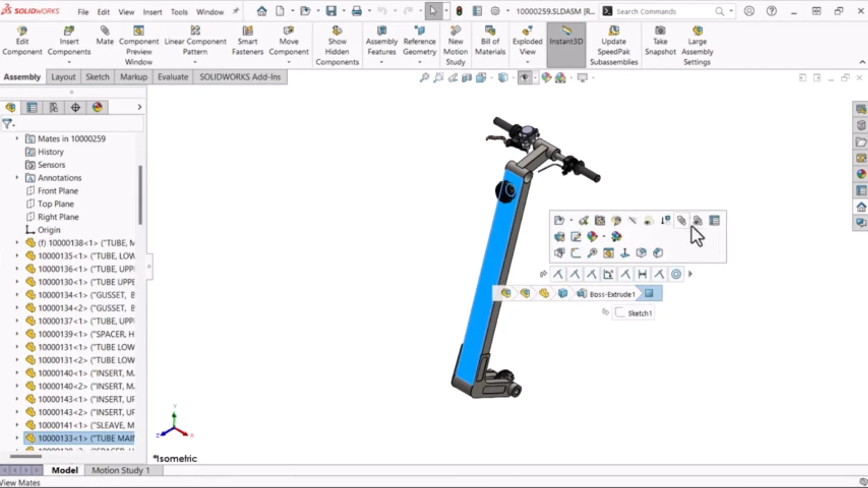
Task: Expand the Mates in 10000259 folder
Action: tap(17, 138)
